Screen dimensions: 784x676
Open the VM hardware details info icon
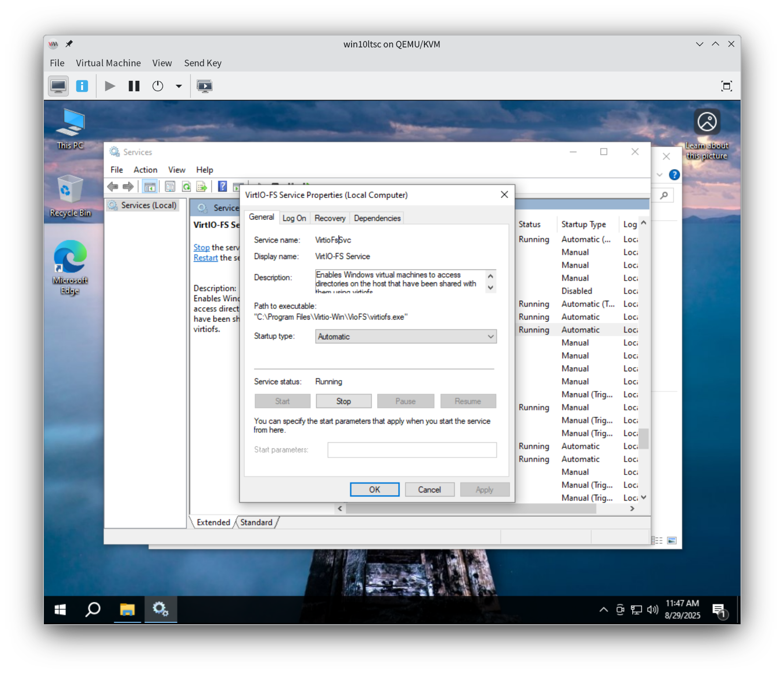point(82,86)
